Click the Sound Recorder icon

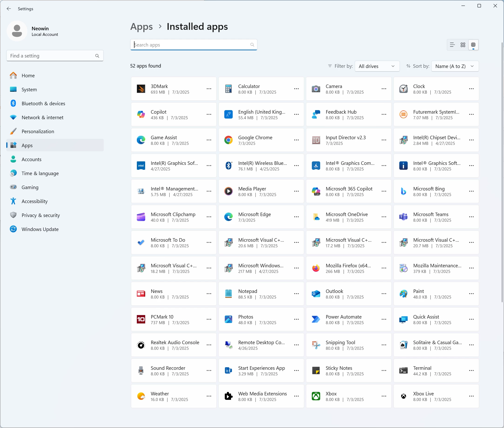click(x=141, y=370)
